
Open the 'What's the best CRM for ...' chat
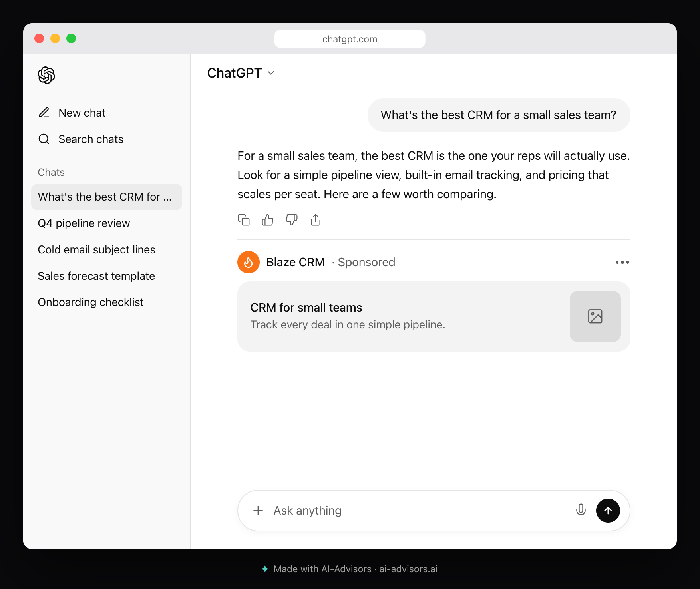tap(107, 197)
